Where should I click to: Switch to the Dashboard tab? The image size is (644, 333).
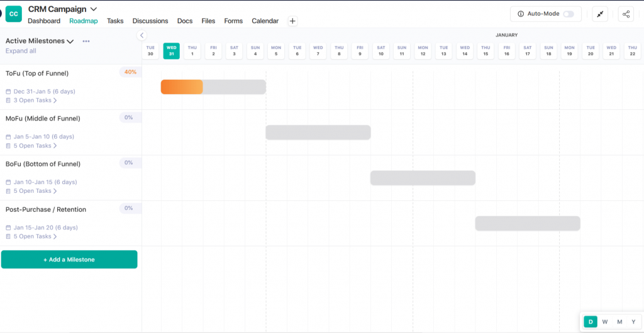[44, 21]
